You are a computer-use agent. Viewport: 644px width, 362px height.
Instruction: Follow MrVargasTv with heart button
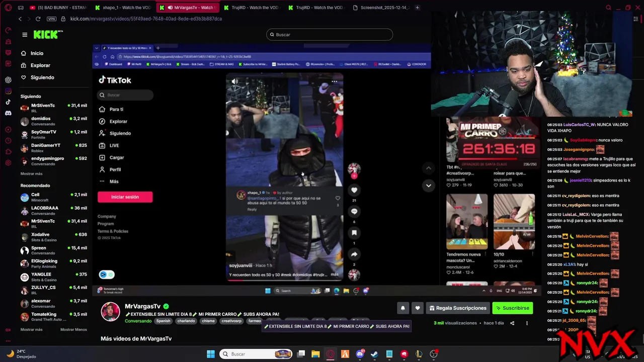pos(417,308)
